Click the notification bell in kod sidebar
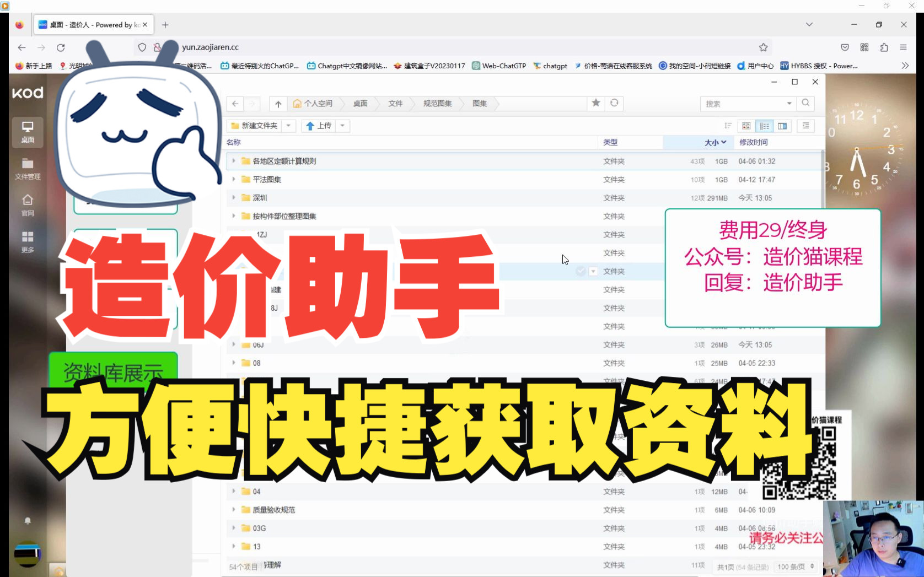Viewport: 924px width, 577px height. (28, 521)
